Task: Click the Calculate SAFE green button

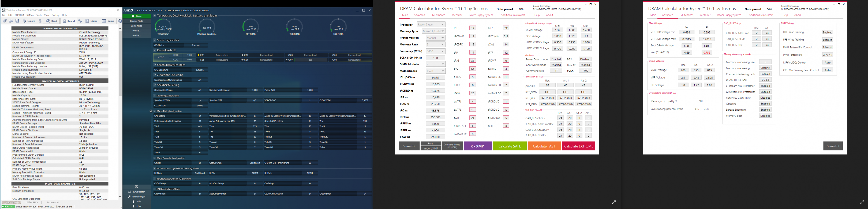Action: [509, 146]
